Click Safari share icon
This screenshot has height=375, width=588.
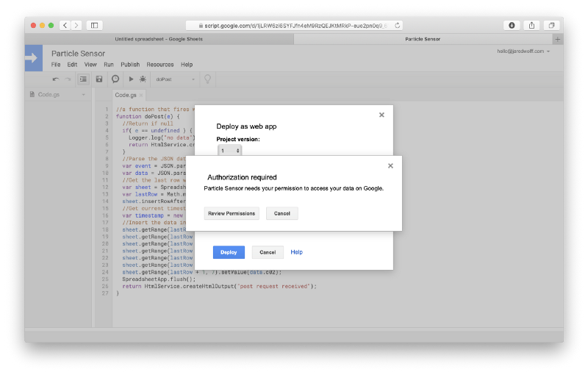click(x=531, y=25)
